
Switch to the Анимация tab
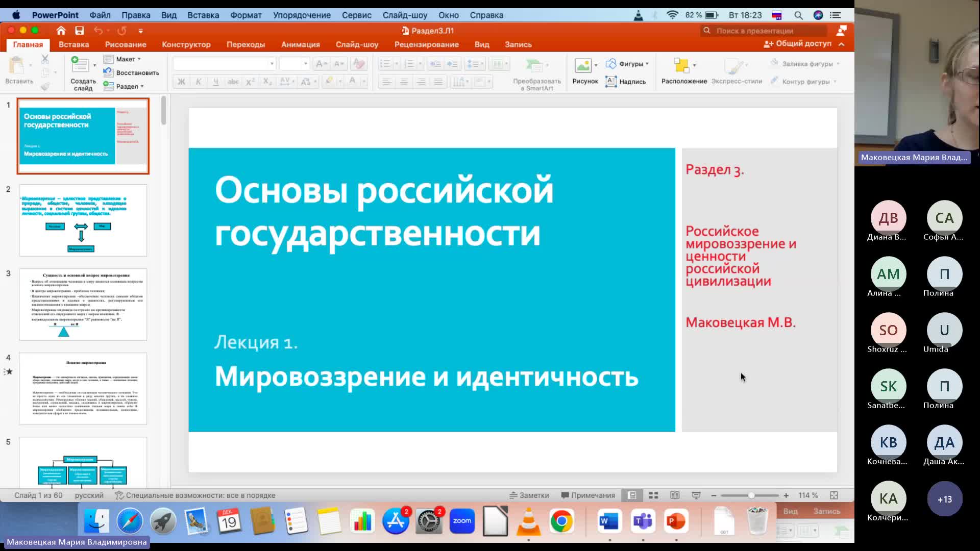pos(301,44)
